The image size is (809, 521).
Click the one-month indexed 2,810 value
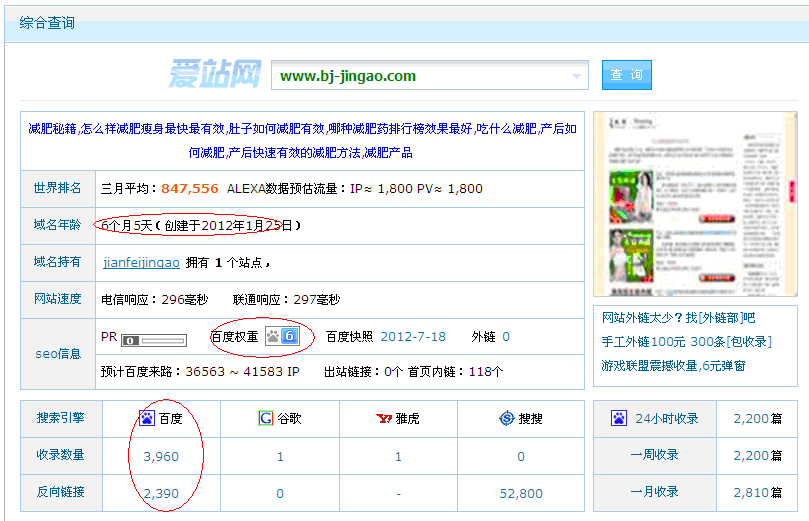click(750, 492)
